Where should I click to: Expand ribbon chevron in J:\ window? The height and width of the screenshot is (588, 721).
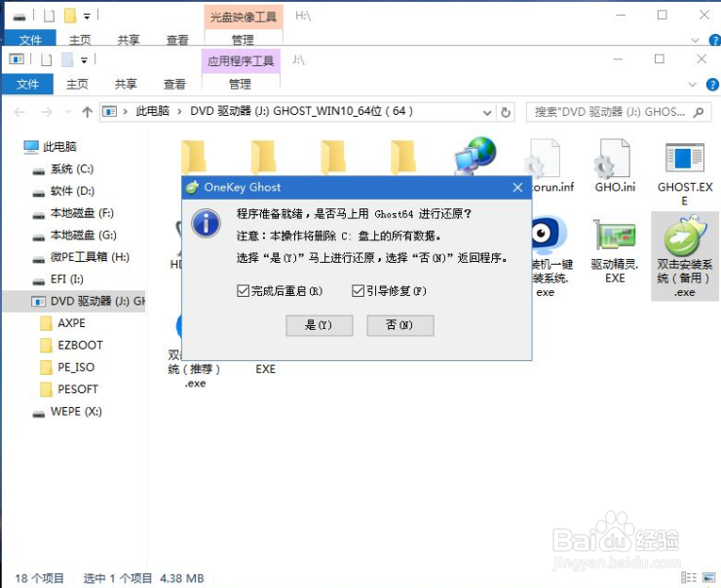click(692, 85)
